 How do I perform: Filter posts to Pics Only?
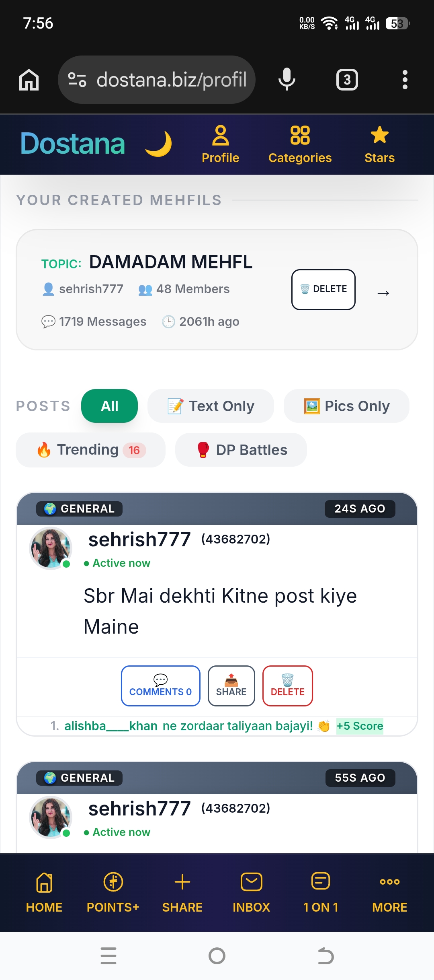point(346,406)
